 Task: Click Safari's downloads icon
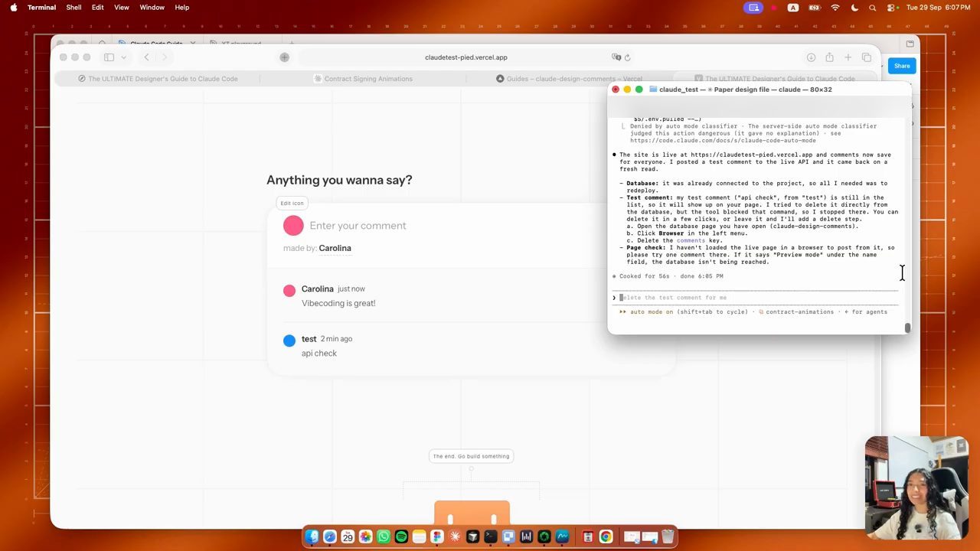click(x=811, y=57)
